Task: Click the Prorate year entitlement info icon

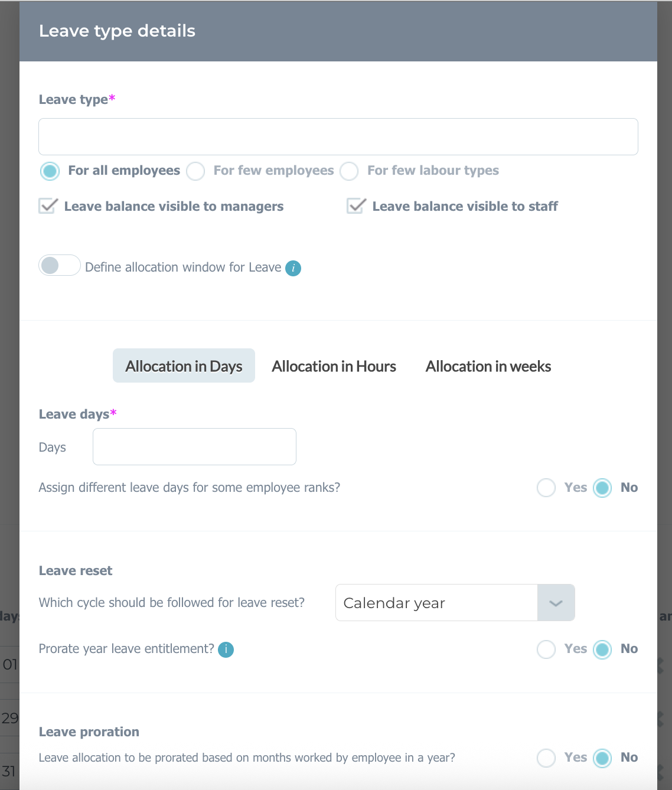Action: click(226, 649)
